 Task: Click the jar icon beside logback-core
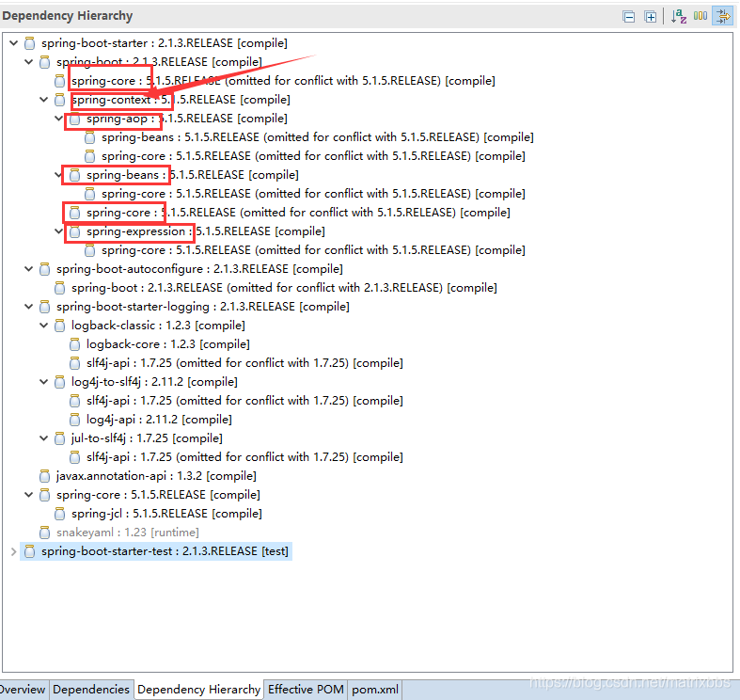coord(75,344)
